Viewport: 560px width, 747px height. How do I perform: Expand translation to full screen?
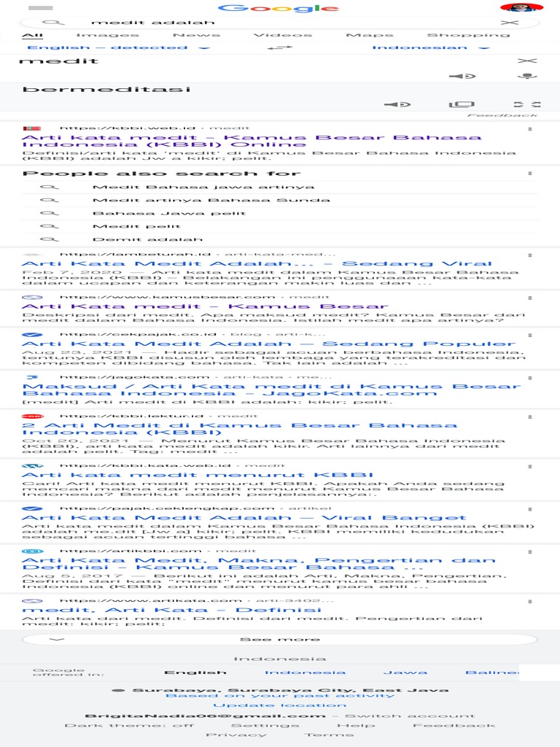(x=527, y=104)
